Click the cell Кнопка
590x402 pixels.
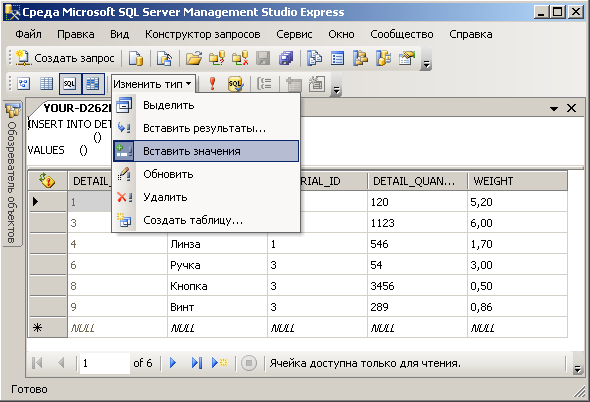click(x=217, y=286)
